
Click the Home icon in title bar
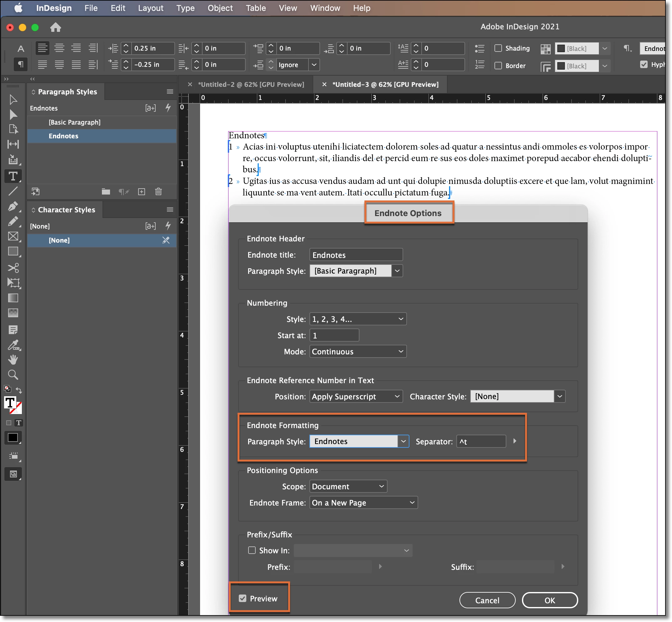pyautogui.click(x=56, y=27)
